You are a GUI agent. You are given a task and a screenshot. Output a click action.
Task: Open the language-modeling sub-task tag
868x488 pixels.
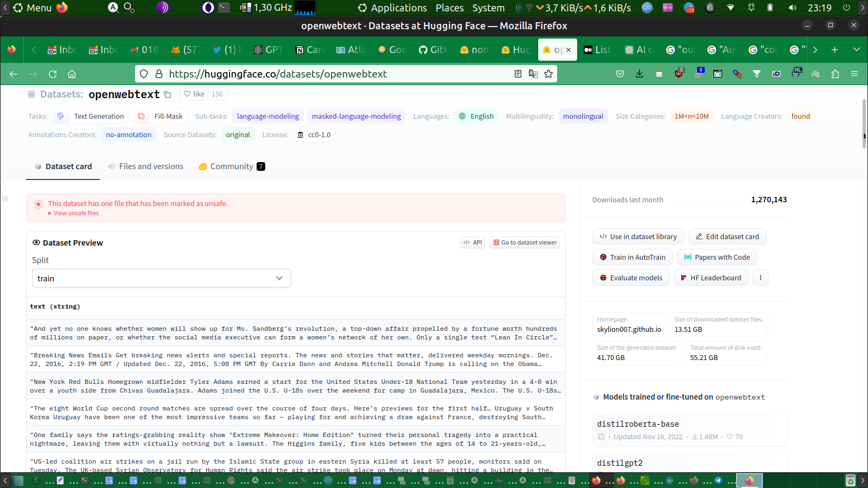(x=268, y=116)
